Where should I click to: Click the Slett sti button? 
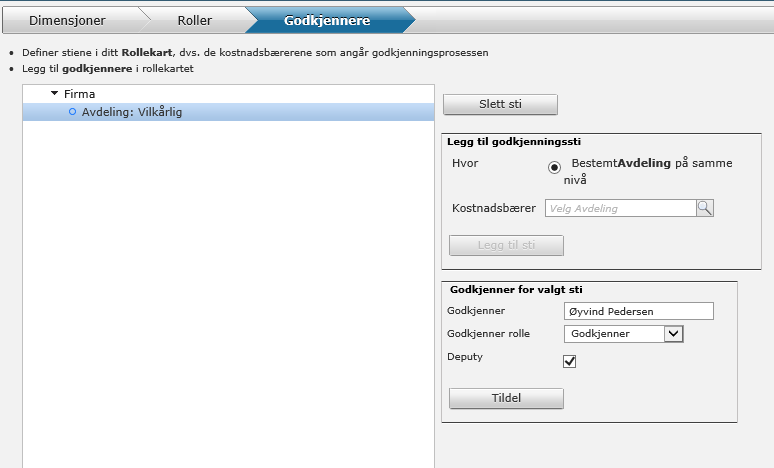(500, 104)
